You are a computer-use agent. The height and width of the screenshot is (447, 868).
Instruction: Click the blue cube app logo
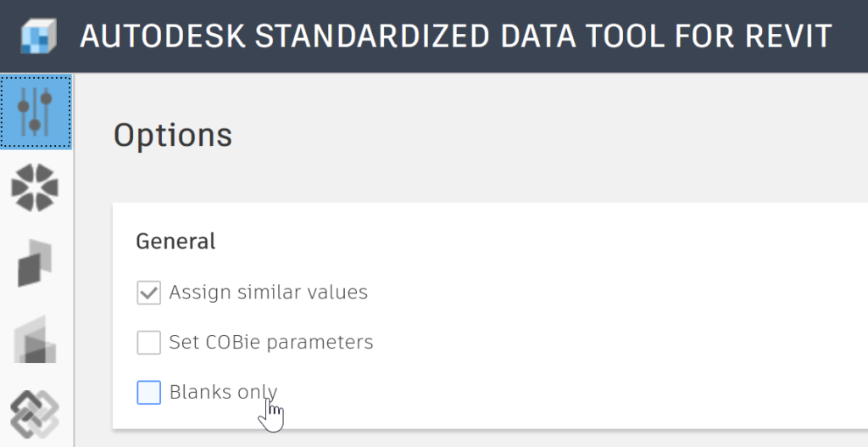pos(38,36)
